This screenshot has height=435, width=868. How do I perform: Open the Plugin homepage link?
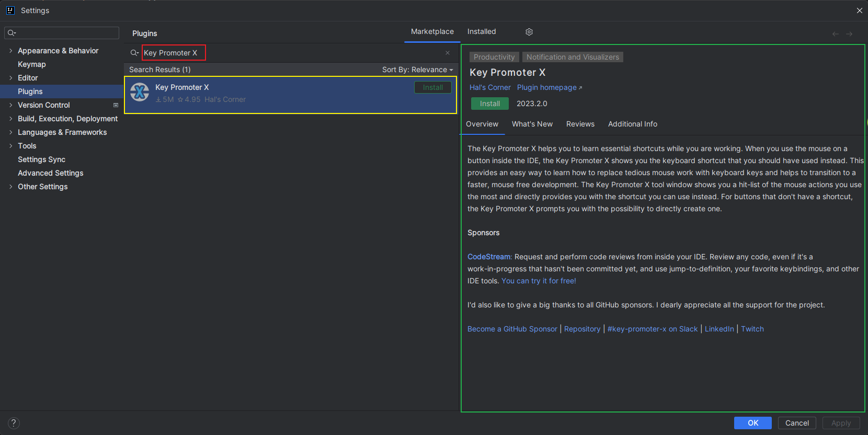(x=549, y=87)
